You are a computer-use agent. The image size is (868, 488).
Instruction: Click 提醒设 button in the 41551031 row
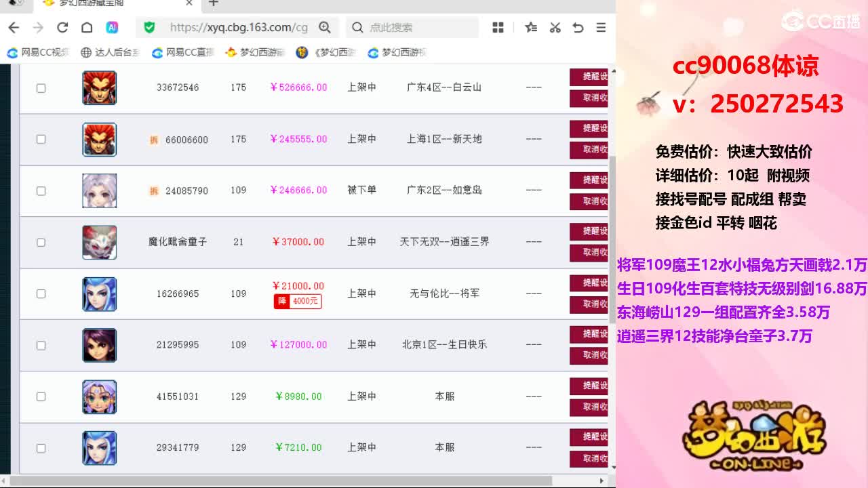coord(589,386)
